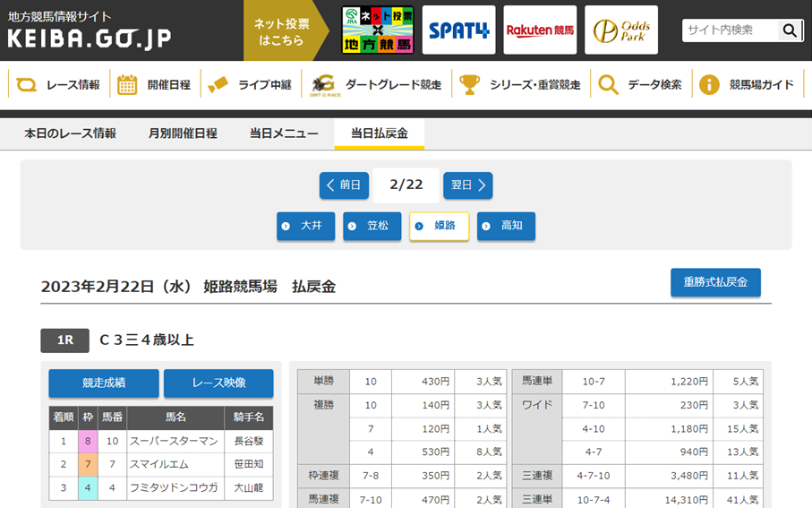Viewport: 812px width, 508px height.
Task: Open the Odds Park logo link
Action: pos(621,30)
